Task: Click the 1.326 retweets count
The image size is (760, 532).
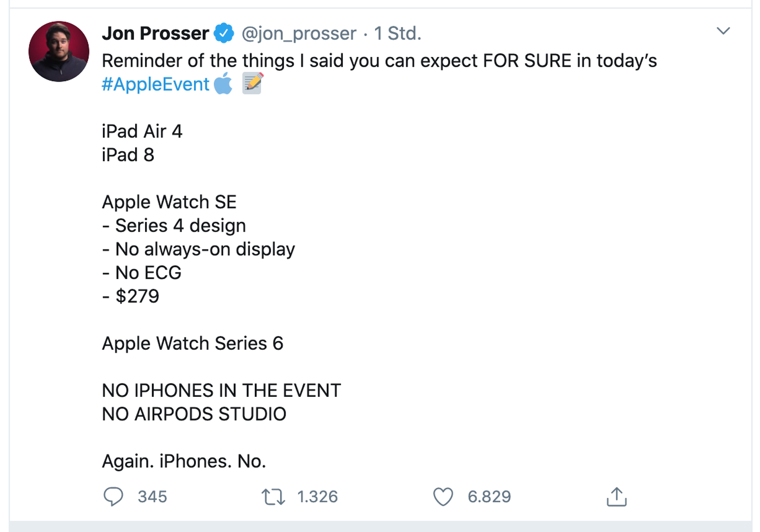Action: coord(317,496)
